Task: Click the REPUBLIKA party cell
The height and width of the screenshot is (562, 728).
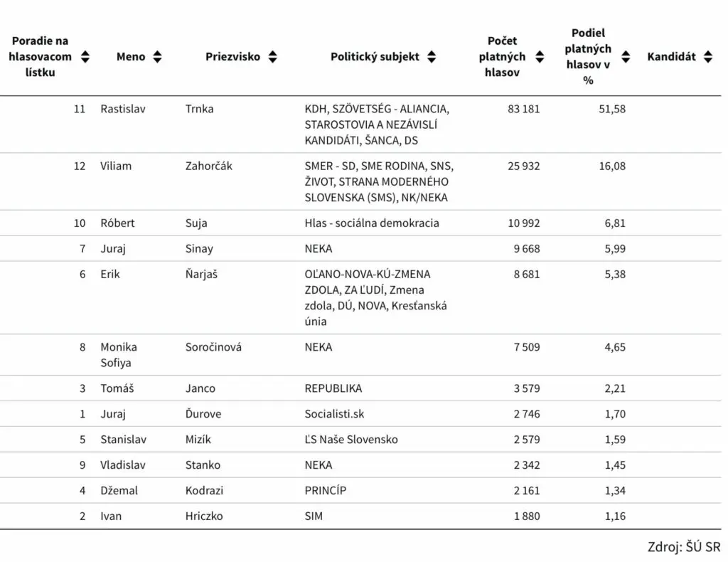Action: click(x=333, y=388)
